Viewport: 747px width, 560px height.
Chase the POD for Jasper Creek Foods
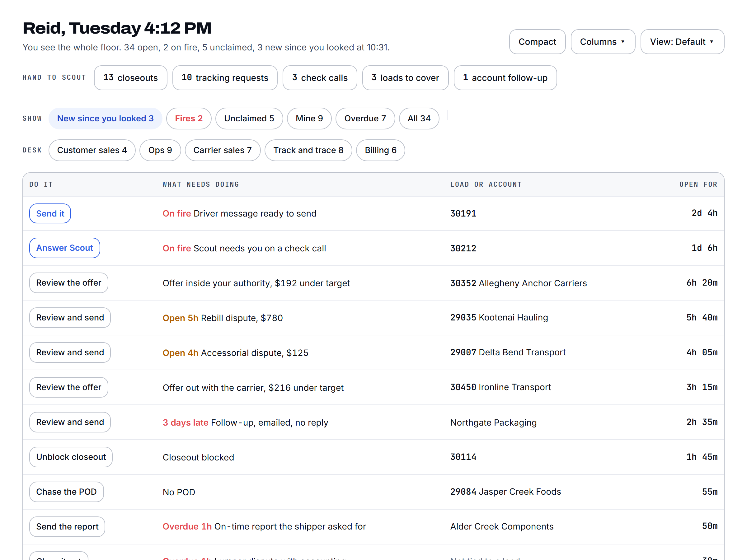(66, 492)
